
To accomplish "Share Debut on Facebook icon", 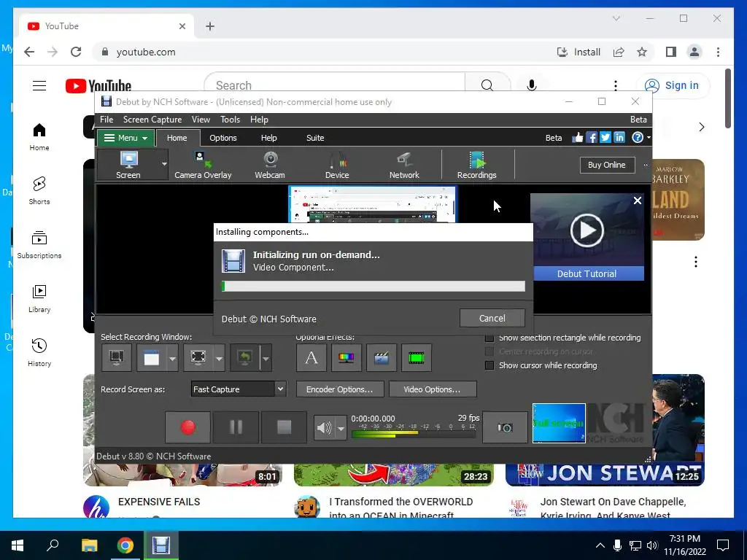I will pos(591,138).
